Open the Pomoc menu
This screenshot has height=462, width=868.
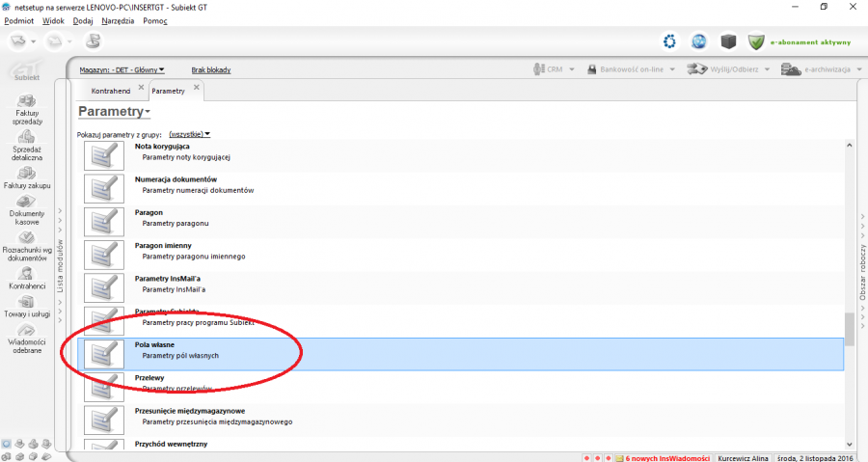pyautogui.click(x=155, y=20)
